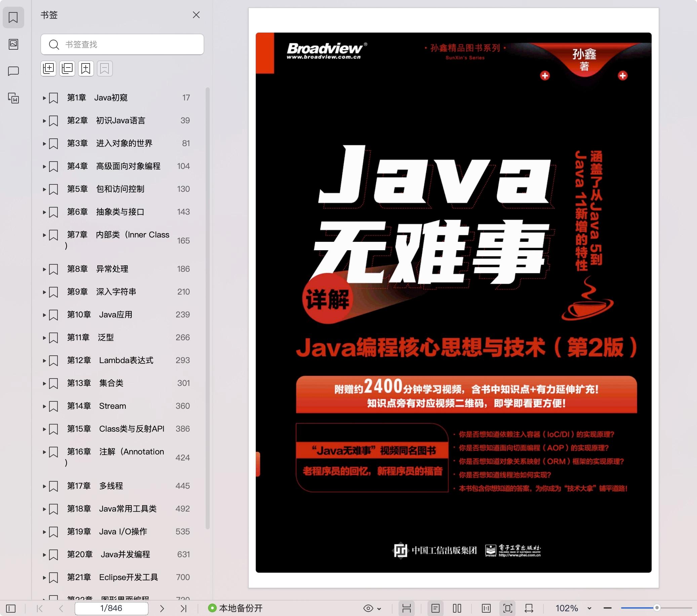
Task: Click the bookmark panel scrollbar
Action: pos(207,308)
